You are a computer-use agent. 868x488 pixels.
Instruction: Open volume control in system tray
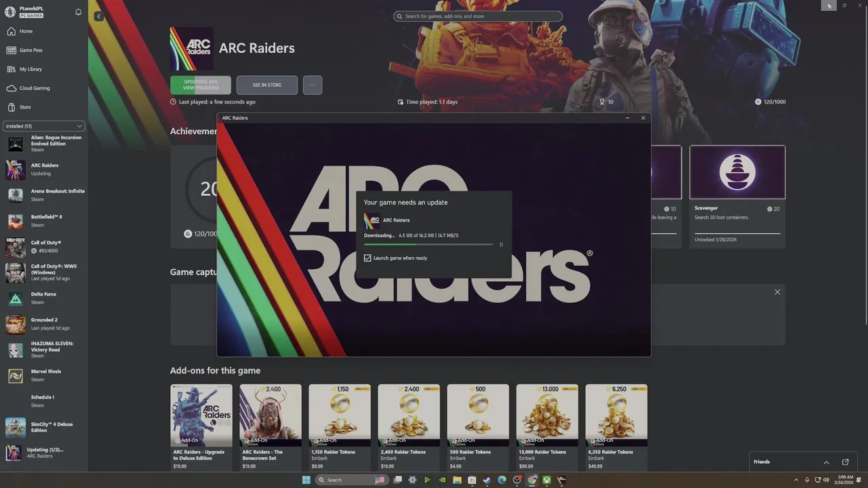click(826, 480)
